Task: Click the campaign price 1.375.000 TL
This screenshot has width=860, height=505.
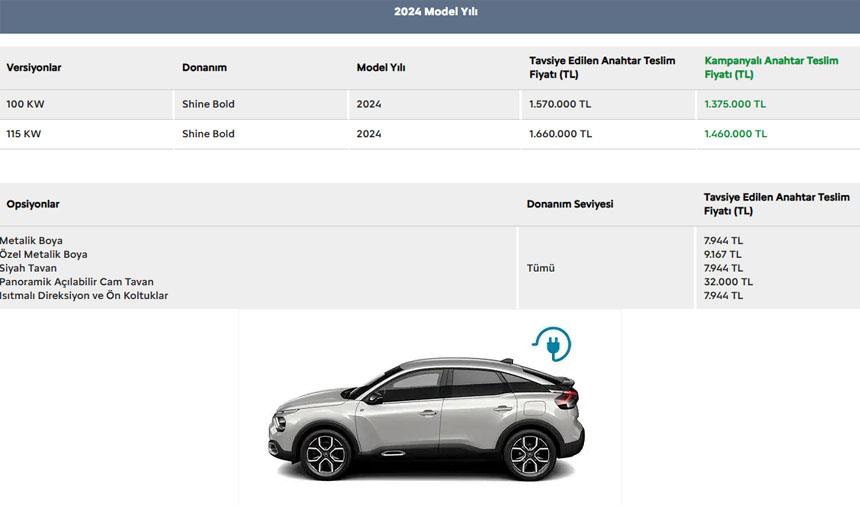Action: coord(735,104)
